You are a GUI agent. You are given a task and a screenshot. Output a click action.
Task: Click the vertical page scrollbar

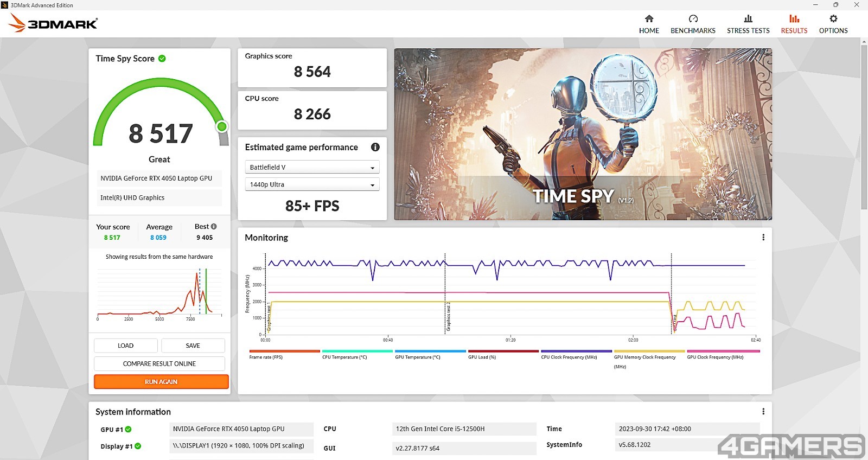pos(864,128)
